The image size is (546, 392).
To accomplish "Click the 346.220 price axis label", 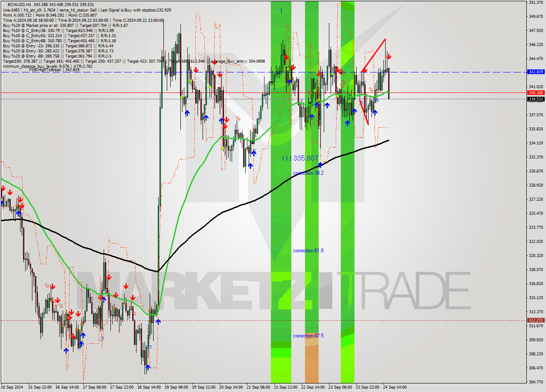I will (x=536, y=44).
